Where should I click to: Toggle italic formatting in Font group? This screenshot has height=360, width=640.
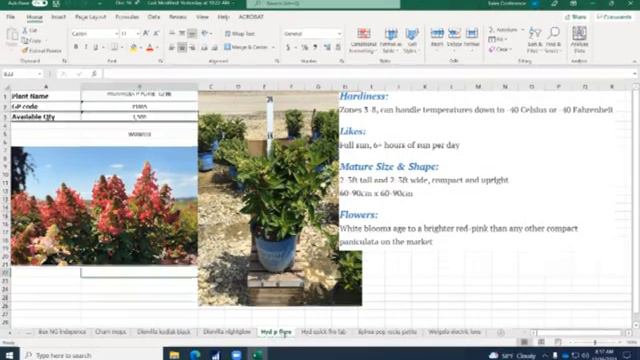pyautogui.click(x=86, y=47)
